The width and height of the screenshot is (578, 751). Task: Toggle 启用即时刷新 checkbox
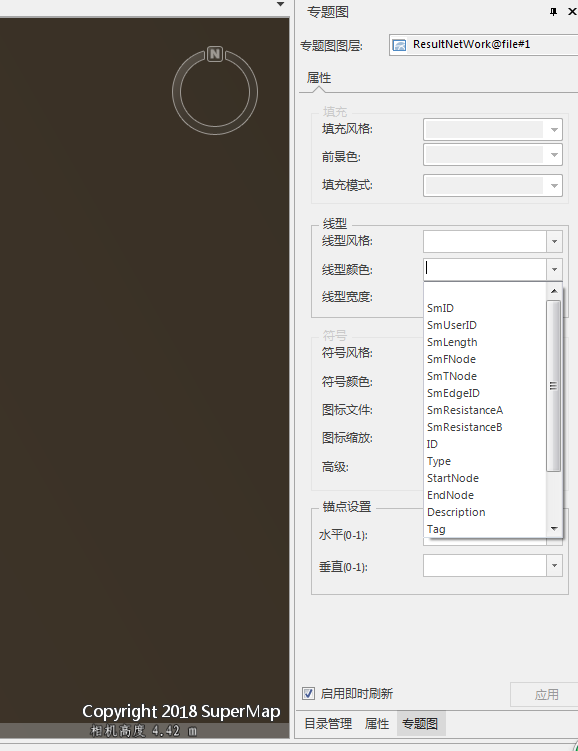coord(308,694)
